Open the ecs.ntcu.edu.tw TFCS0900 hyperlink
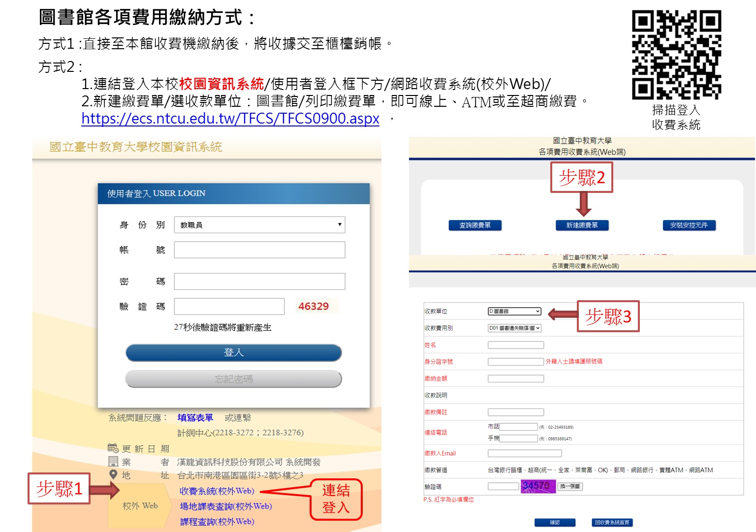Screen dimensions: 756x532 tap(230, 119)
